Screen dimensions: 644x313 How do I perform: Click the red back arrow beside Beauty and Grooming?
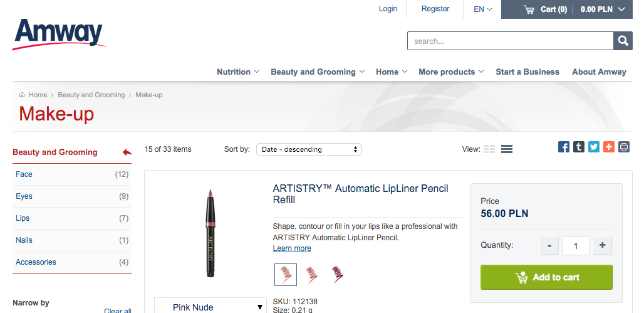coord(127,152)
